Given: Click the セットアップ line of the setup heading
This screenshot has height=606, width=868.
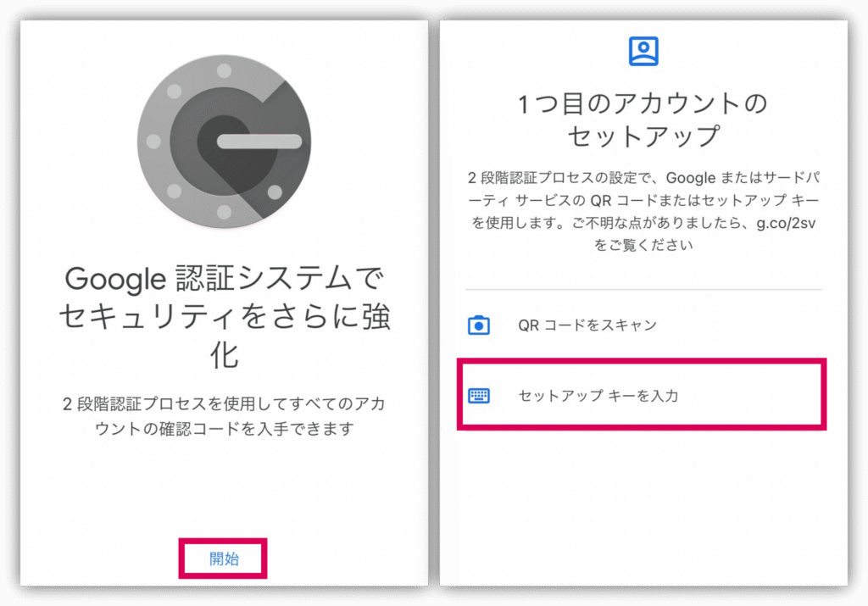Looking at the screenshot, I should point(643,136).
